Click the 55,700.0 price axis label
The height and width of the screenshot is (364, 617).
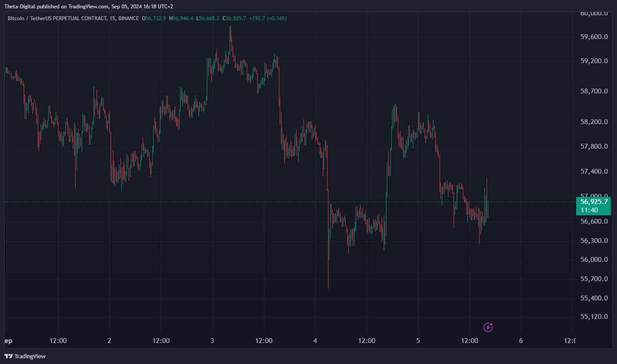(x=594, y=279)
